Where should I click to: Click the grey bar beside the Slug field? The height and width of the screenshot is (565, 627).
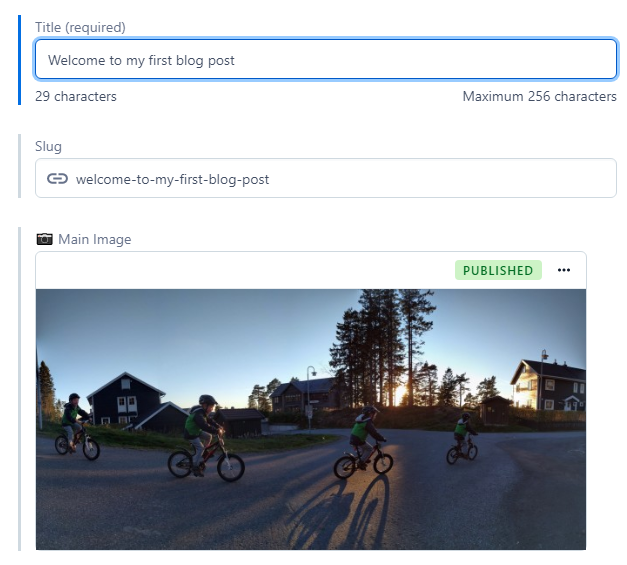tap(19, 166)
